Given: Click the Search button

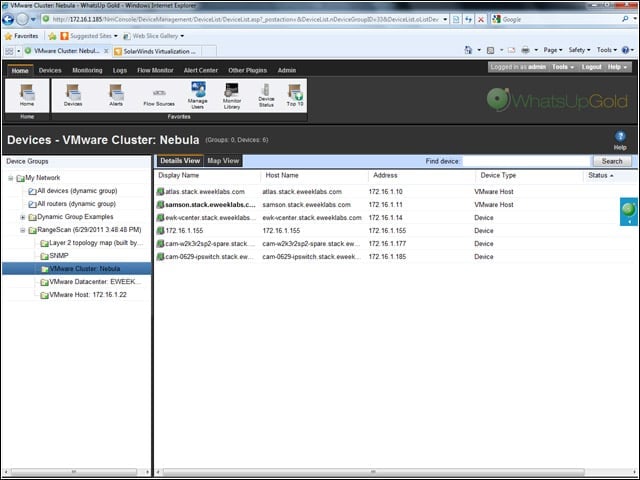Looking at the screenshot, I should [x=612, y=161].
